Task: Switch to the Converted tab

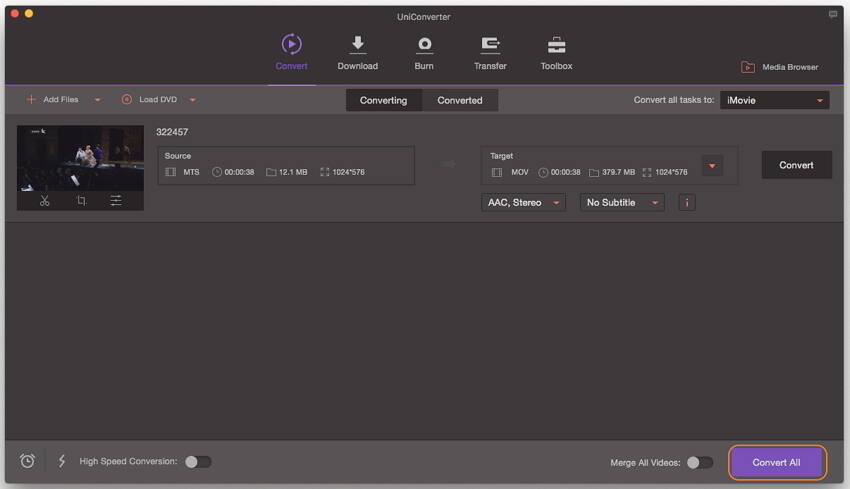Action: [460, 100]
